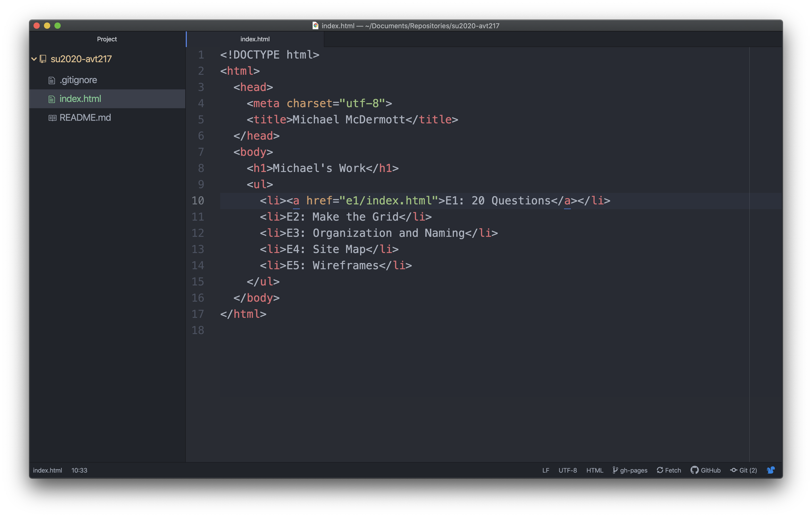Click the opening head tag
Screen dimensions: 812x517
point(253,87)
